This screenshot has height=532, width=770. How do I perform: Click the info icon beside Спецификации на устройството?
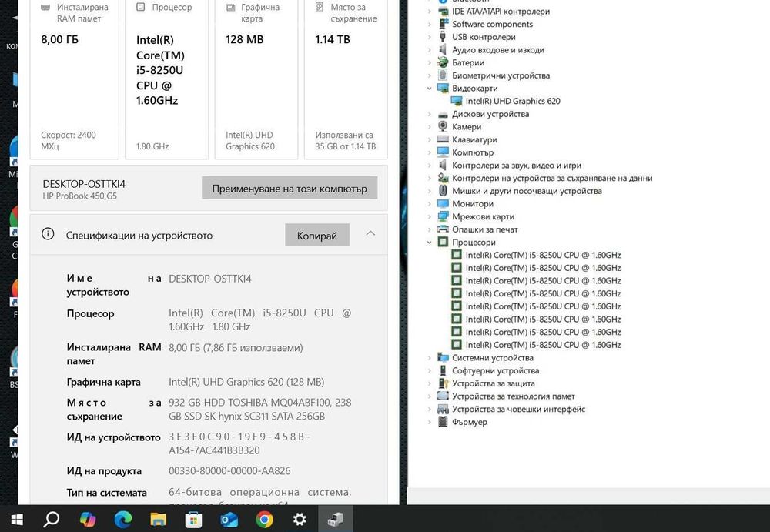(x=48, y=234)
